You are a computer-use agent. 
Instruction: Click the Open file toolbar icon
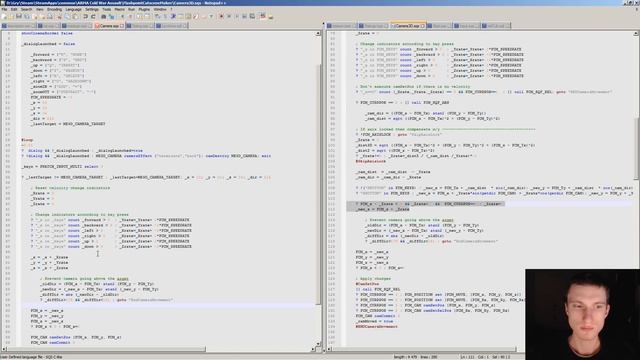[11, 16]
